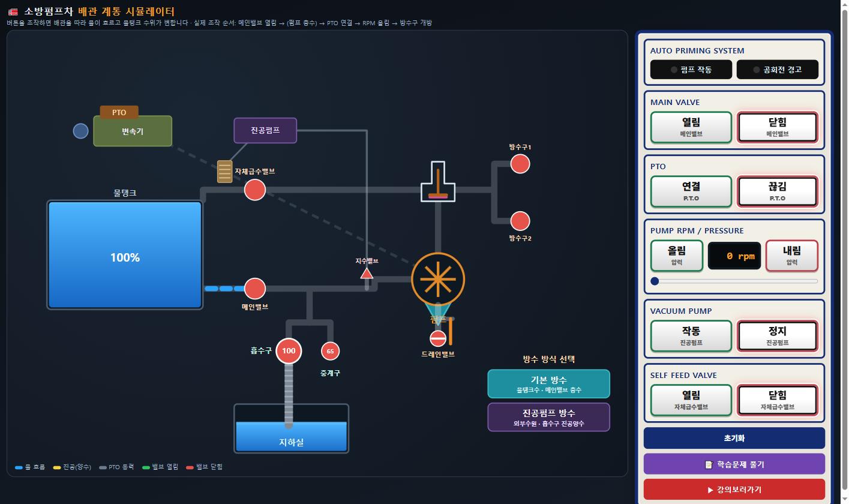Click the 방수구2 discharge outlet circle
849x504 pixels.
coord(520,221)
